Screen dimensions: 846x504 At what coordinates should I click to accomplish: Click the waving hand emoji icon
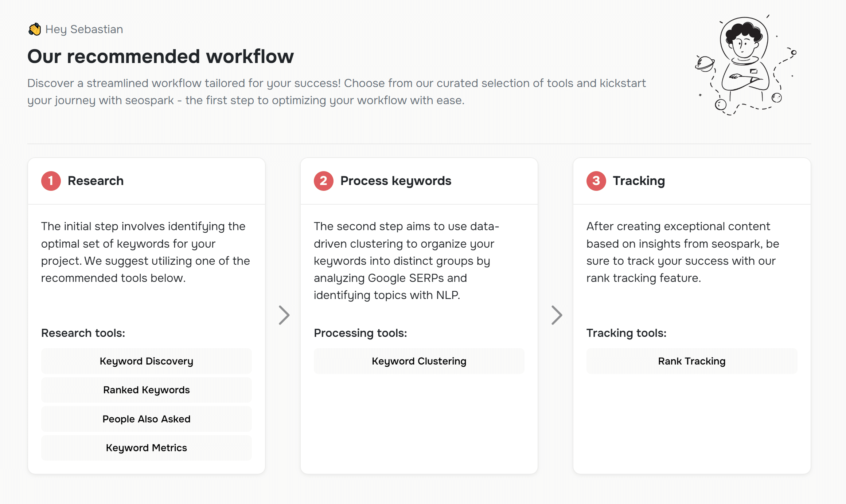[35, 29]
